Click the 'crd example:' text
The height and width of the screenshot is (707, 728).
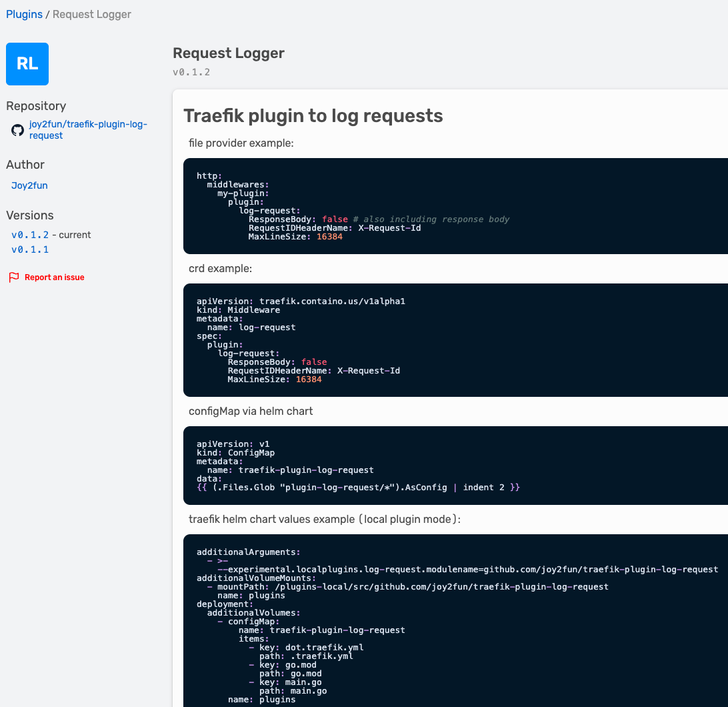click(220, 269)
